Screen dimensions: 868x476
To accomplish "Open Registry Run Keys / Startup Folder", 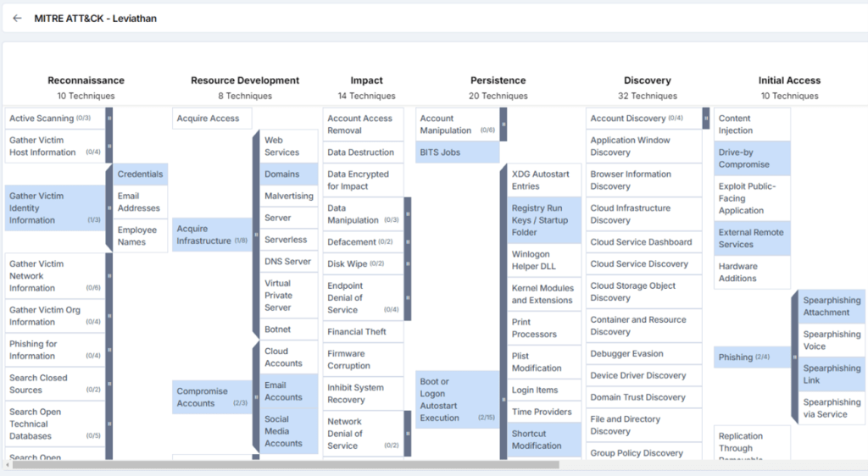I will 544,220.
